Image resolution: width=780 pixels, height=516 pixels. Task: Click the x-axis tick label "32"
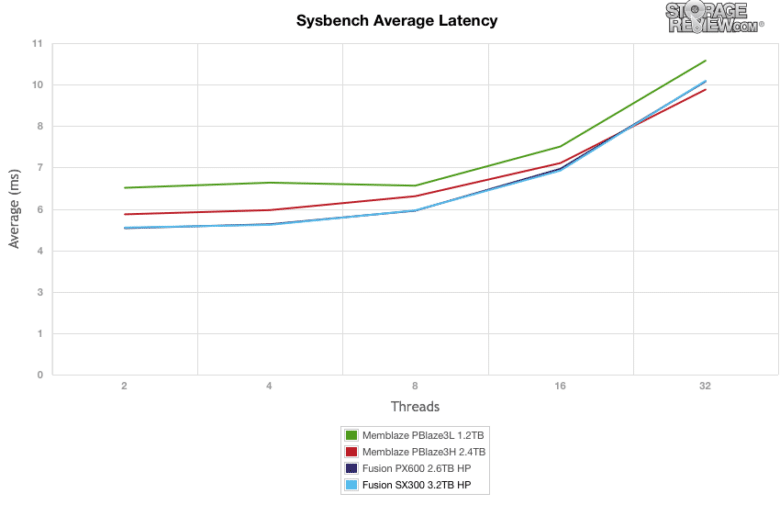[705, 386]
